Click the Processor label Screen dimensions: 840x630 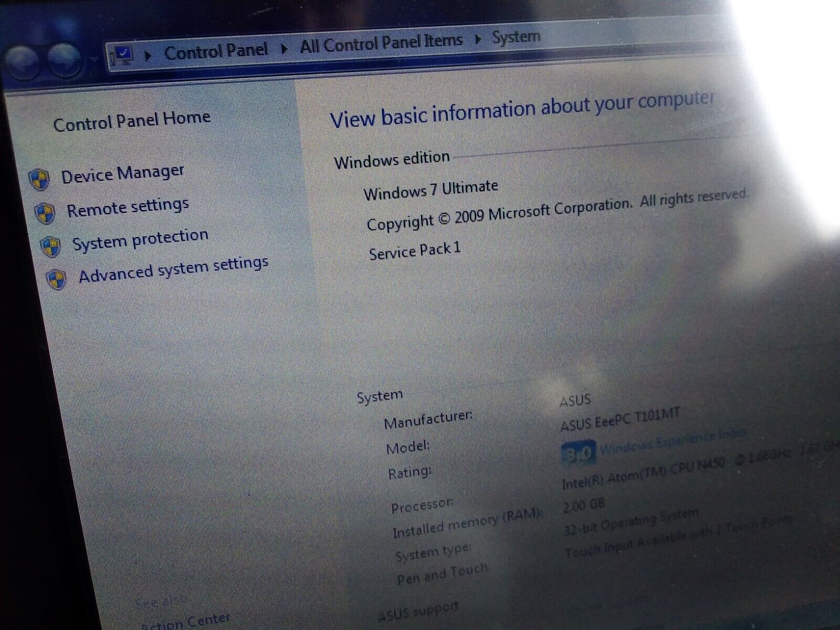click(422, 506)
